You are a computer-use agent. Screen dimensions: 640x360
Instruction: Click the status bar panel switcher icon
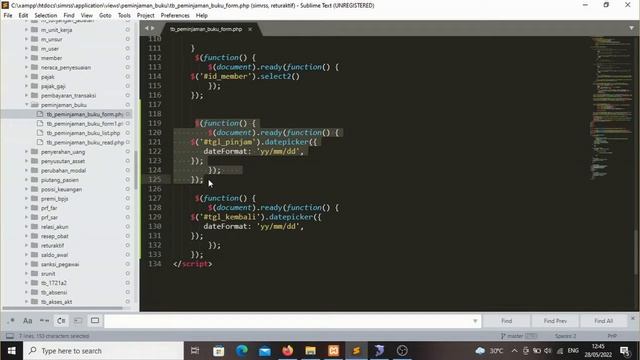pos(10,336)
